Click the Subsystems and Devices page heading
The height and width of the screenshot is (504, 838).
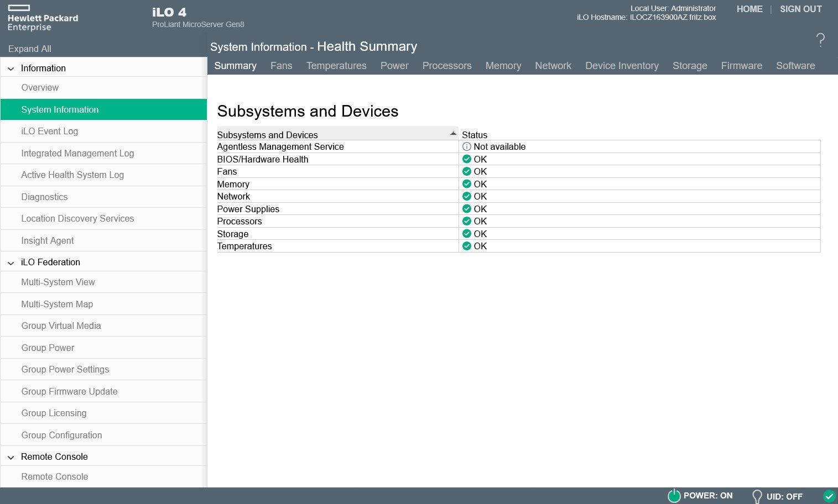click(x=308, y=111)
